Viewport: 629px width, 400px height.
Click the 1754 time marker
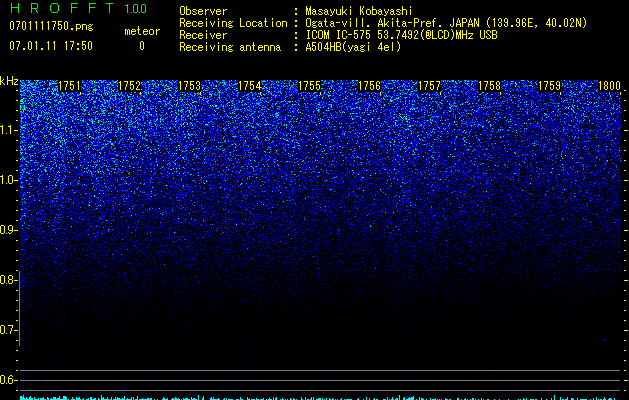click(x=250, y=86)
